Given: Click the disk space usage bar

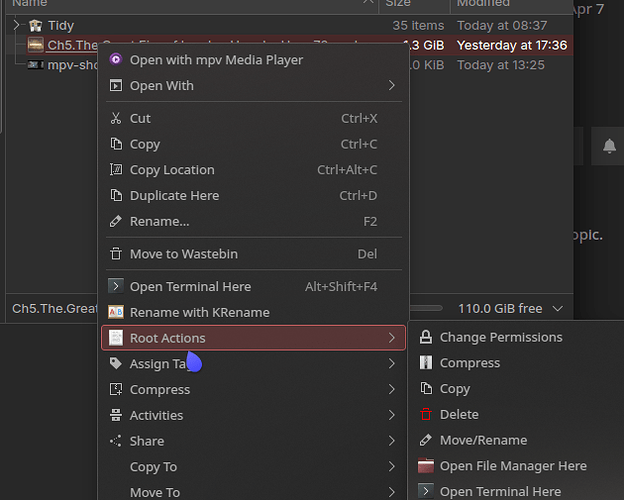Looking at the screenshot, I should coord(426,308).
